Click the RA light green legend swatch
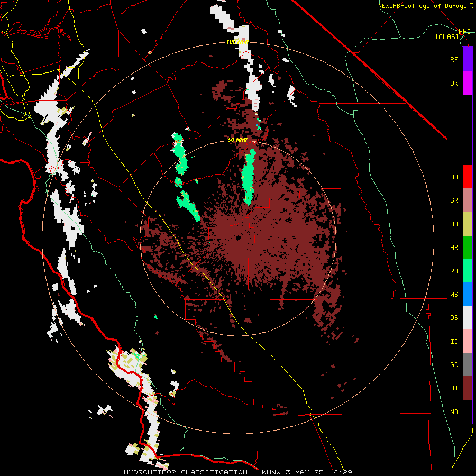The width and height of the screenshot is (476, 476). [467, 271]
